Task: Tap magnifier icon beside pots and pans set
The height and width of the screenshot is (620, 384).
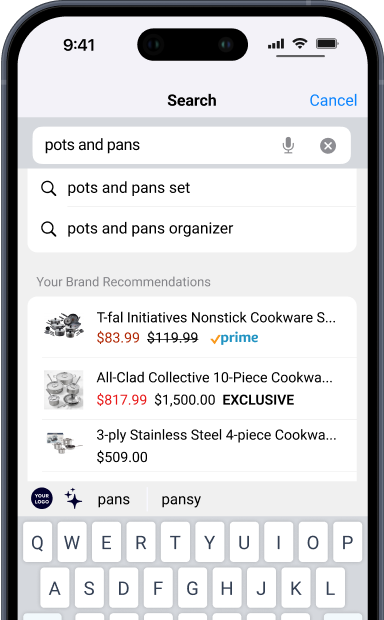Action: coord(48,188)
